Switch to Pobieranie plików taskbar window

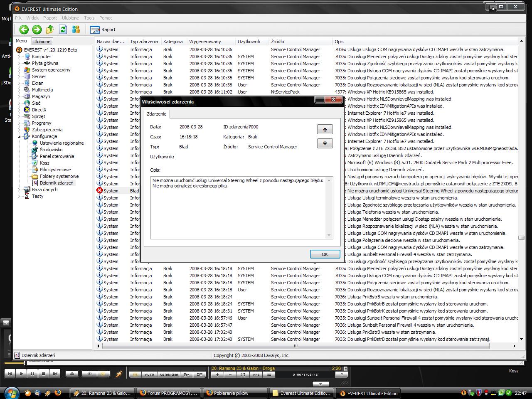(x=235, y=393)
